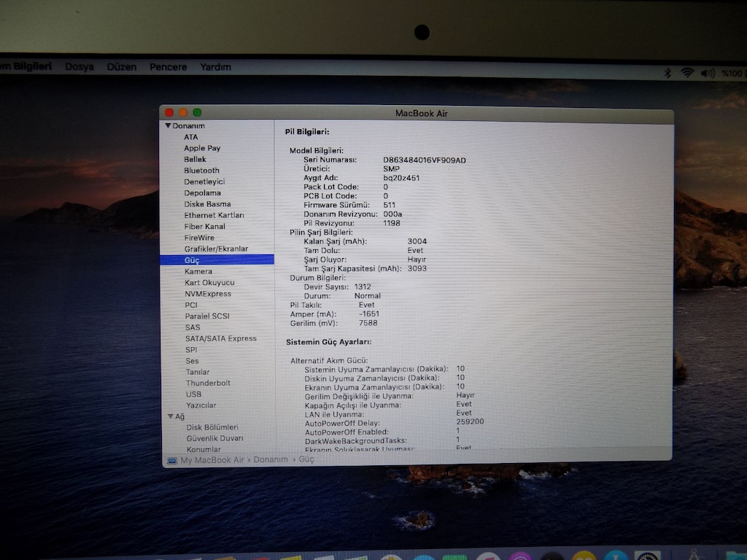Click the Firmware Sürümü value 511
The width and height of the screenshot is (747, 560).
click(x=390, y=205)
